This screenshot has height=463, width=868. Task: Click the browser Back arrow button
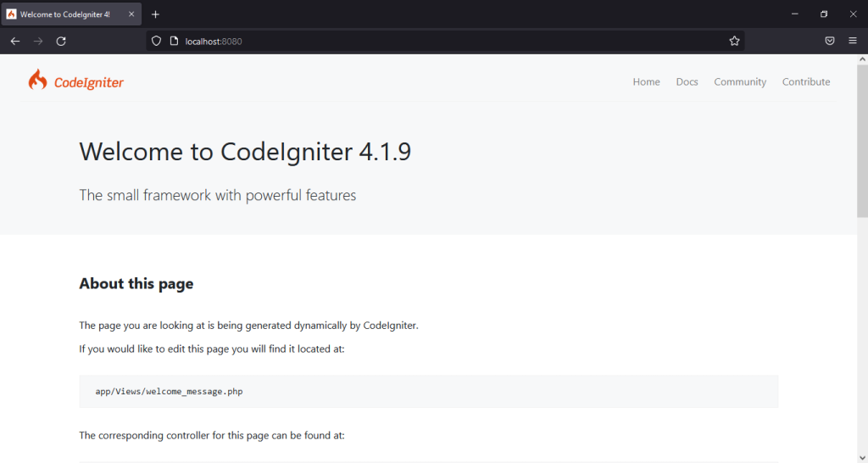point(15,41)
